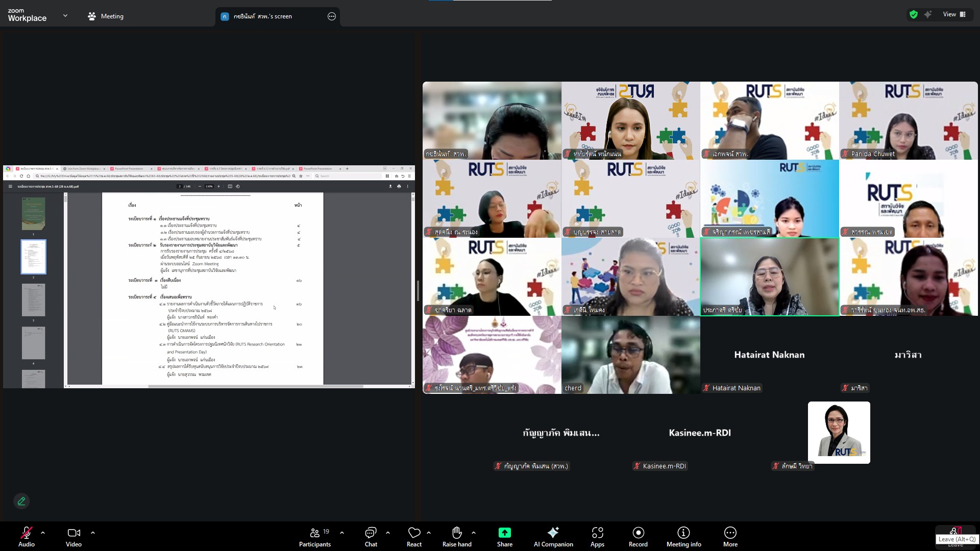The width and height of the screenshot is (980, 551).
Task: Start recording with the Record button
Action: (638, 533)
